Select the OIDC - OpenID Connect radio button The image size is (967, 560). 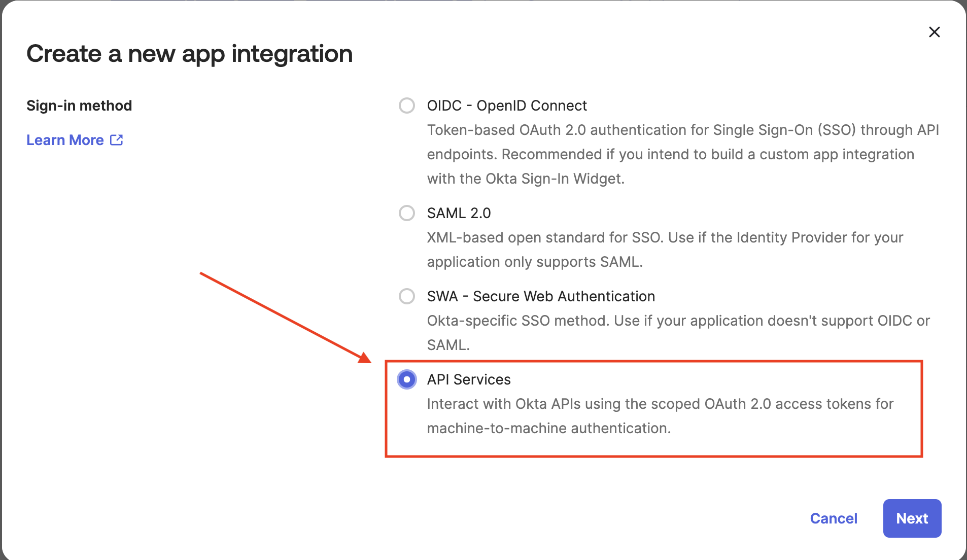click(x=407, y=106)
